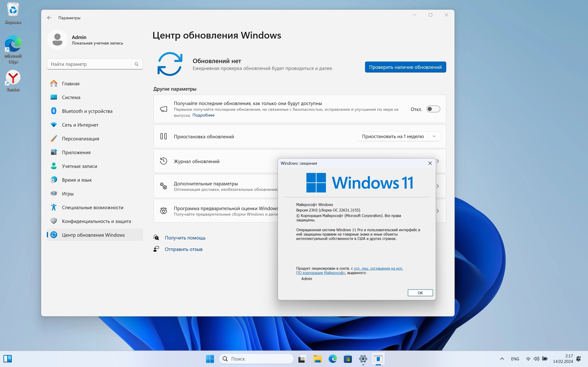The height and width of the screenshot is (367, 588).
Task: Click the search magnifier in settings field
Action: tap(137, 64)
